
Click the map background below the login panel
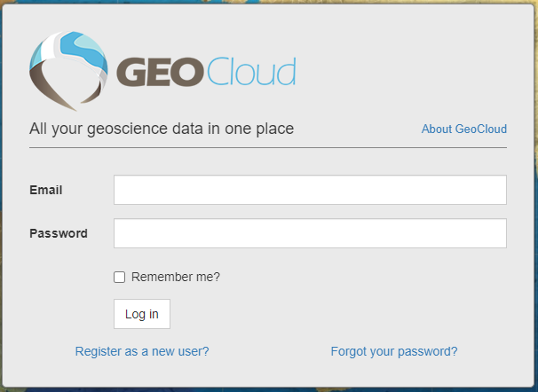click(x=266, y=388)
